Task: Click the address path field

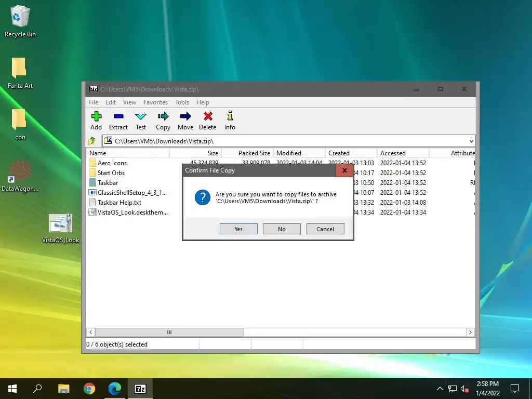Action: click(x=289, y=141)
